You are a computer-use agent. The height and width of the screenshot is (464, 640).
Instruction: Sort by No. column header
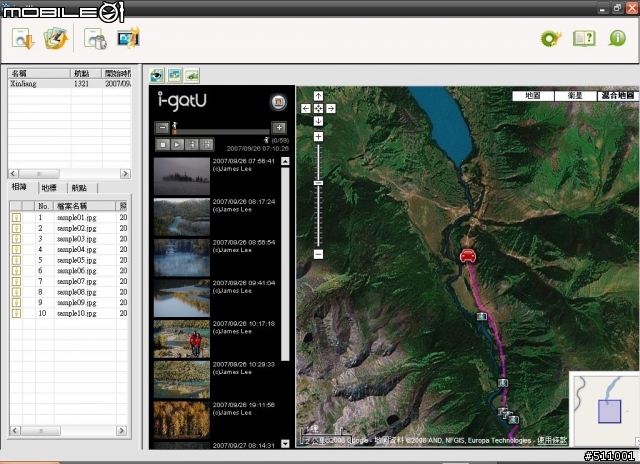click(x=44, y=206)
